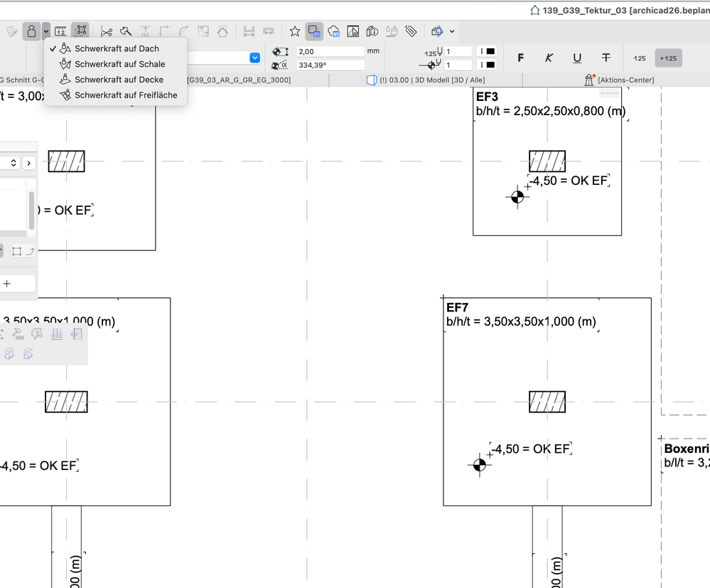Click the hammer with curved arrow palette icon
Image resolution: width=710 pixels, height=588 pixels.
(x=37, y=334)
